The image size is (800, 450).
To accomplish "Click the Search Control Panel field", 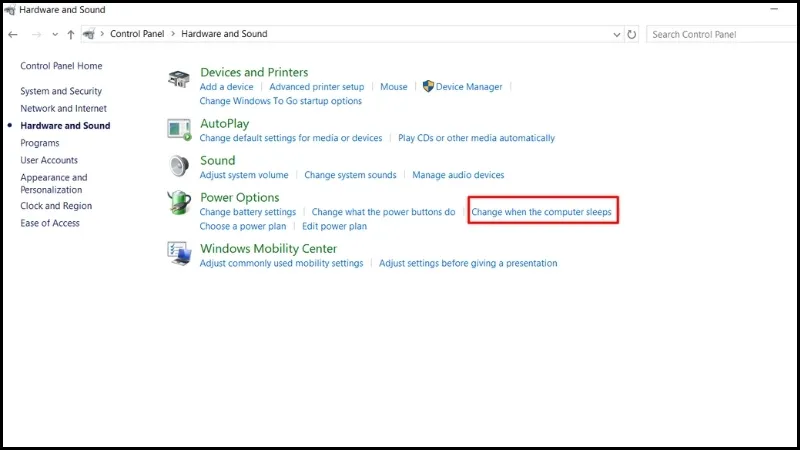I will [x=715, y=34].
